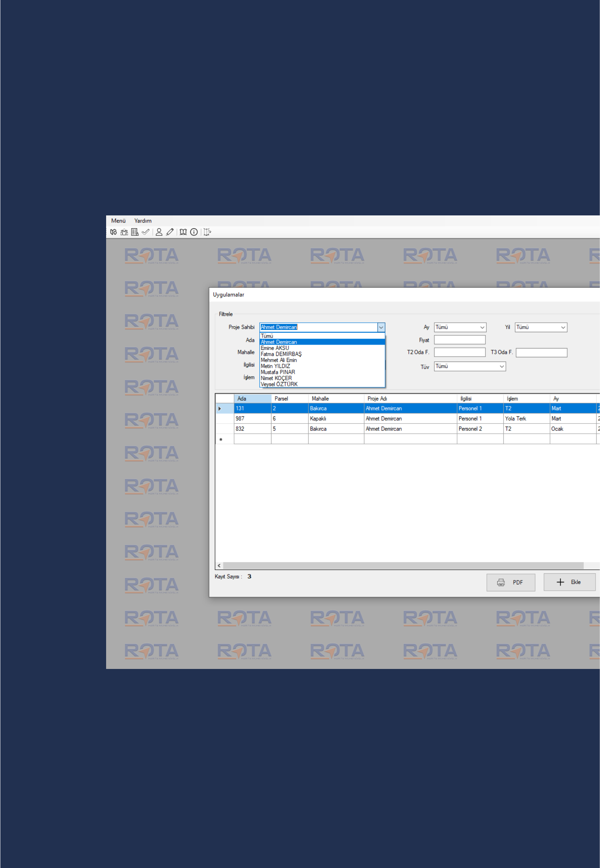600x868 pixels.
Task: Click the Ada 131 cell in selected row
Action: 253,408
